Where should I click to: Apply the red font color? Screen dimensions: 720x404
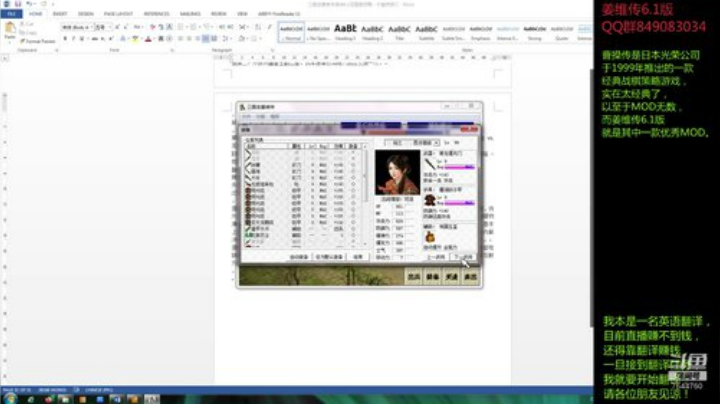point(148,39)
